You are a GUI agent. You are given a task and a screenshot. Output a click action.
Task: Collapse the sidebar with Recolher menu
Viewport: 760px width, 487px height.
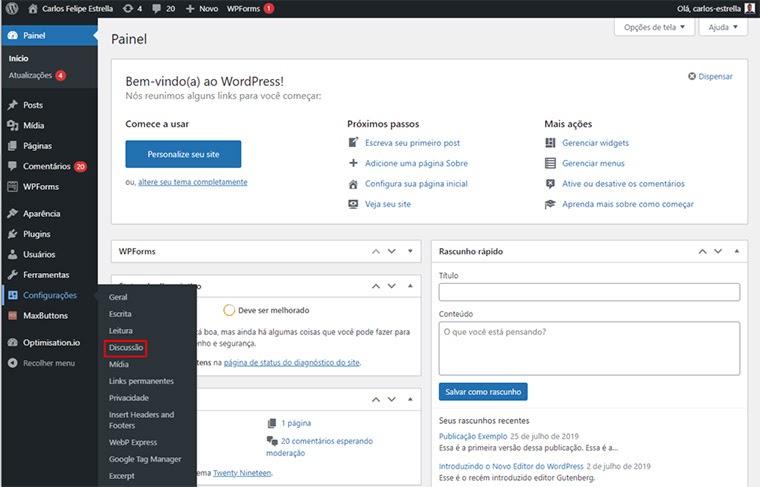48,363
